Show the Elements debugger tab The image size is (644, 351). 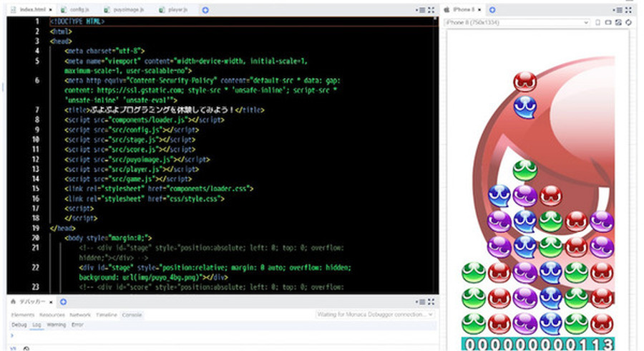tap(22, 314)
